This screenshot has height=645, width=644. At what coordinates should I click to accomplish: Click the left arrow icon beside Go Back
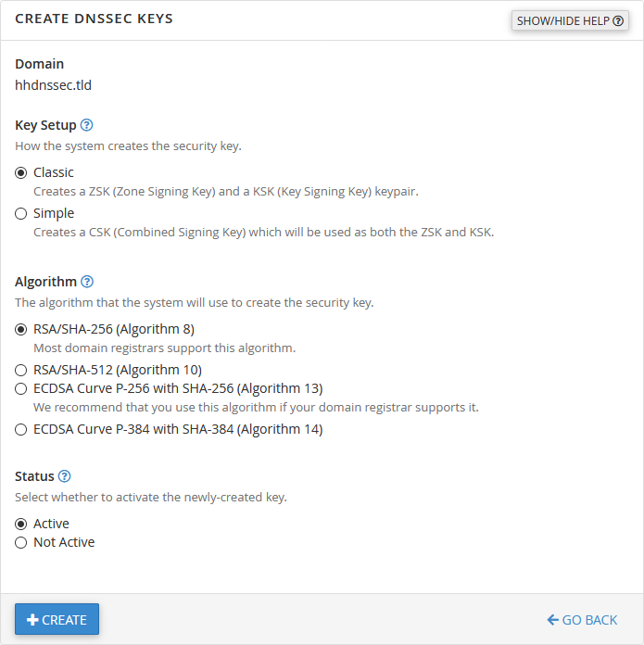point(553,620)
